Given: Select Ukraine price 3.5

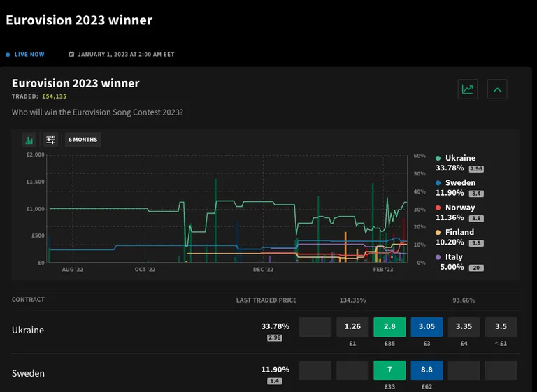Looking at the screenshot, I should point(501,326).
